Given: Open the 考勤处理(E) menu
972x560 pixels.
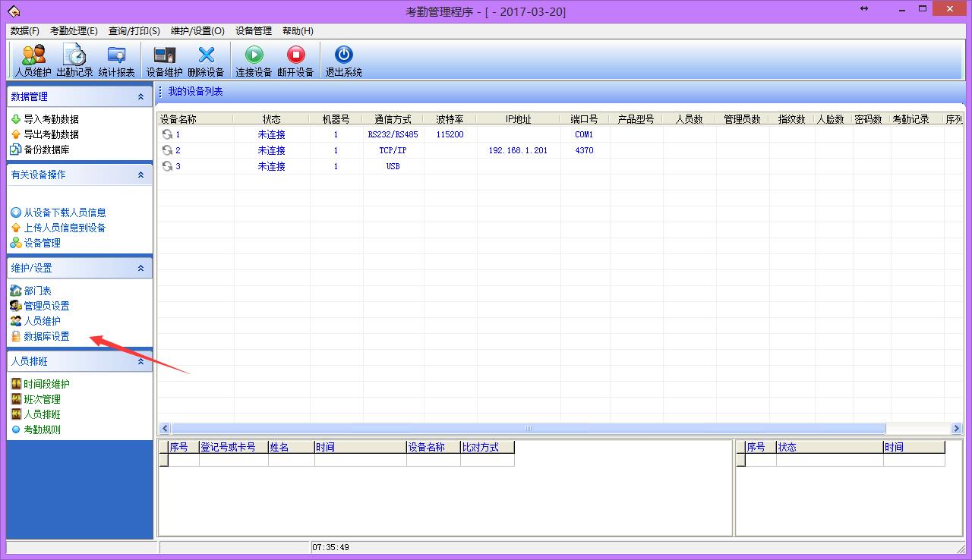Looking at the screenshot, I should pos(74,31).
